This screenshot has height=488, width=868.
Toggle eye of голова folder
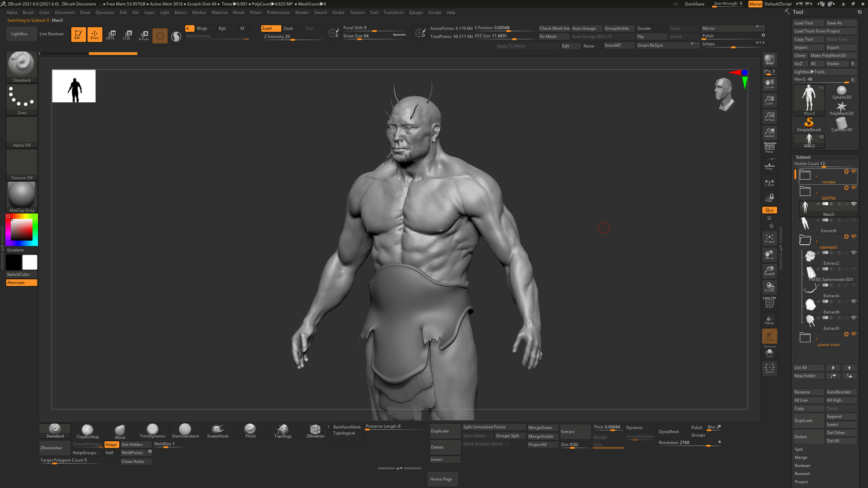coord(854,171)
